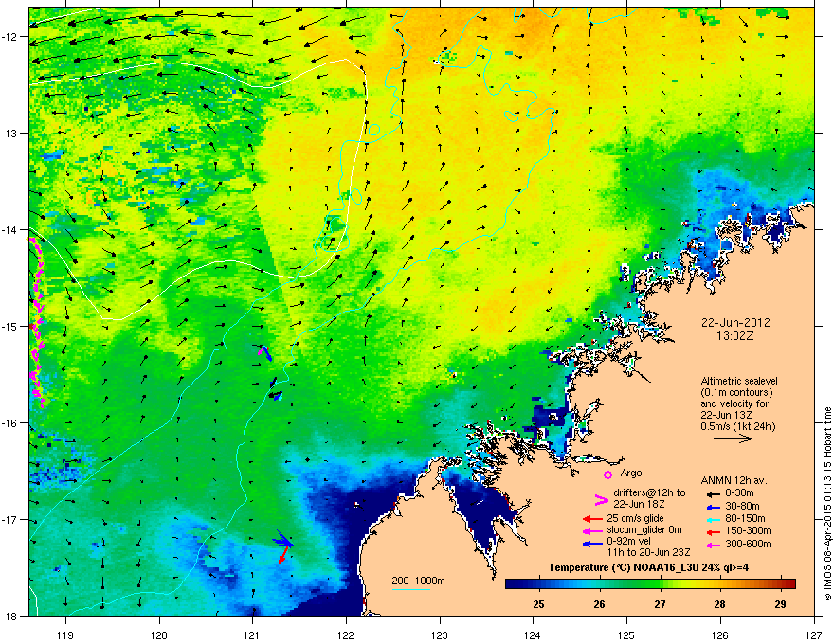Click the '0-92m vel' legend label
Viewport: 834px width, 644px height.
tap(628, 542)
